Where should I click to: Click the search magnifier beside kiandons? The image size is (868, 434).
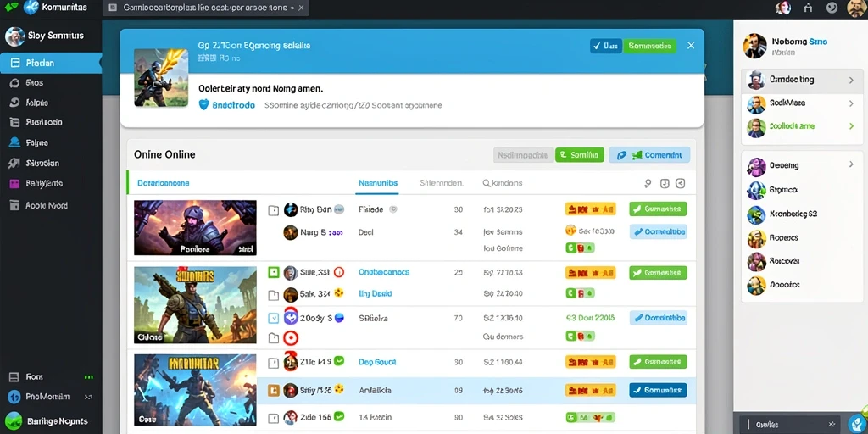(x=487, y=183)
